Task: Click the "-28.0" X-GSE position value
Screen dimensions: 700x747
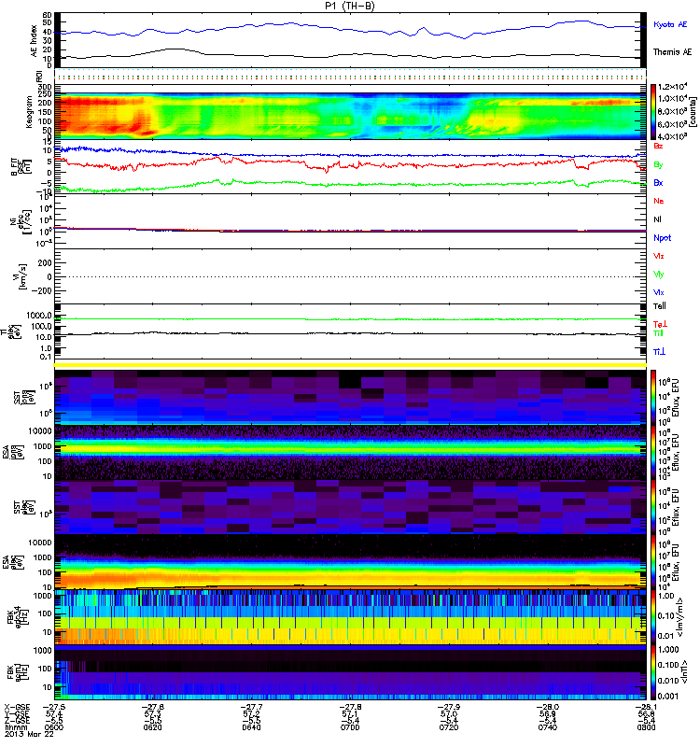Action: click(x=548, y=708)
